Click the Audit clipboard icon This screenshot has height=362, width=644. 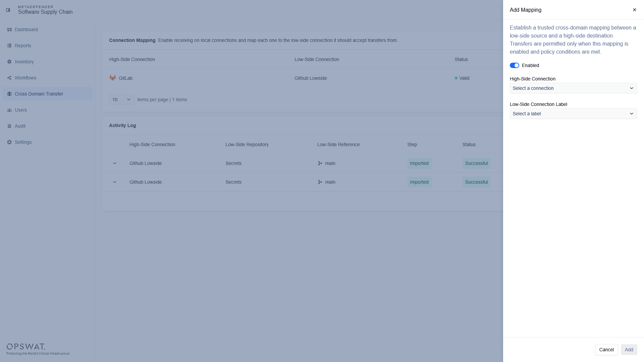[x=9, y=126]
